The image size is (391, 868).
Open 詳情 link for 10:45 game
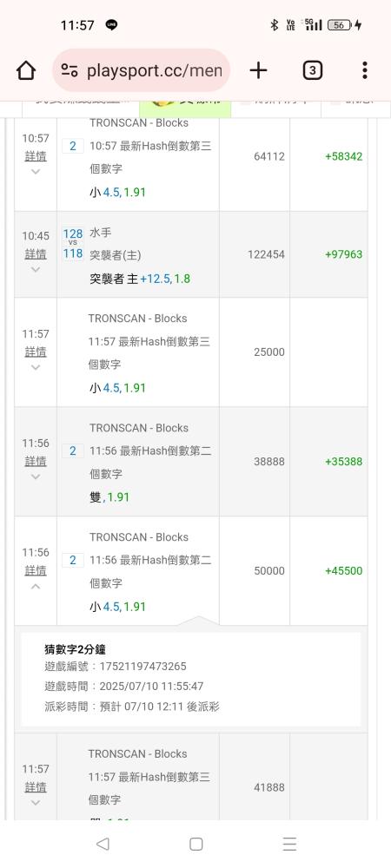pos(36,254)
